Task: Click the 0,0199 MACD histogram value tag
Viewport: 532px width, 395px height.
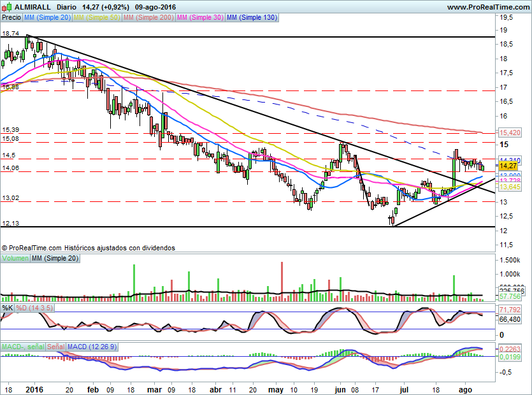Action: tap(510, 357)
